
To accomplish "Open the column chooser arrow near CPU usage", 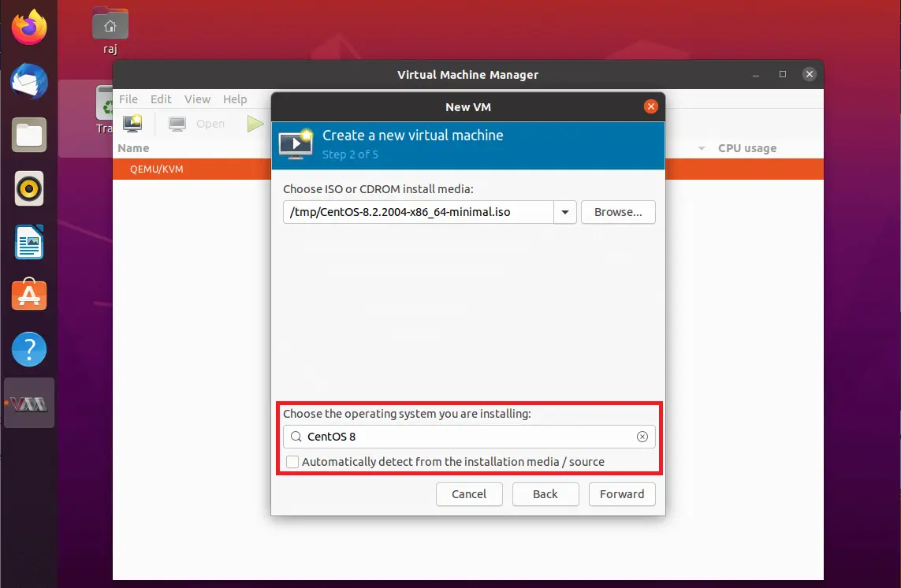I will [701, 148].
